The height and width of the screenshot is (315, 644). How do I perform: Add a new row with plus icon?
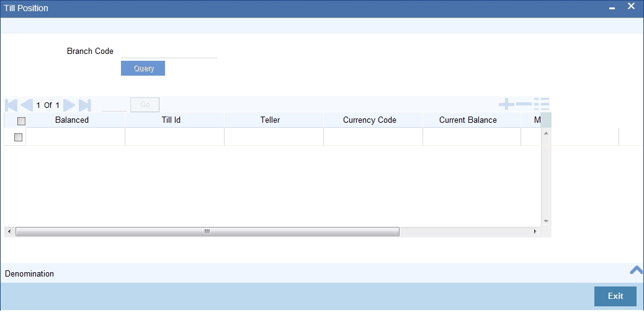pos(506,104)
